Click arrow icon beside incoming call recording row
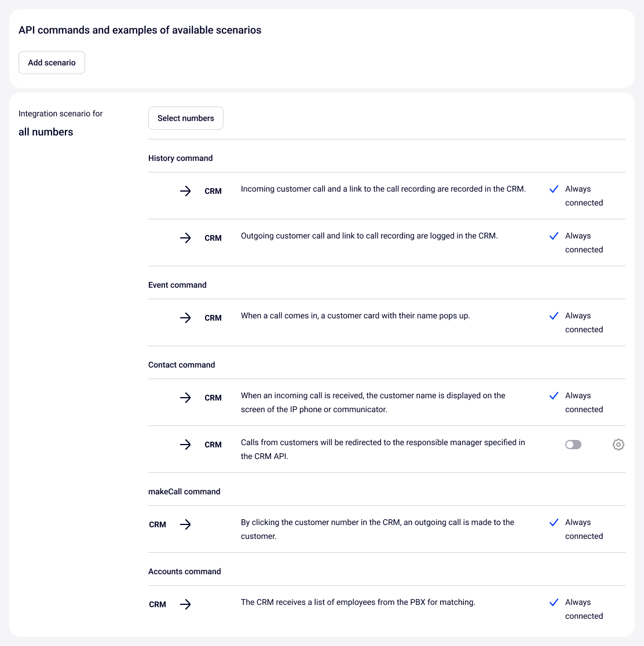Image resolution: width=644 pixels, height=646 pixels. (x=185, y=191)
